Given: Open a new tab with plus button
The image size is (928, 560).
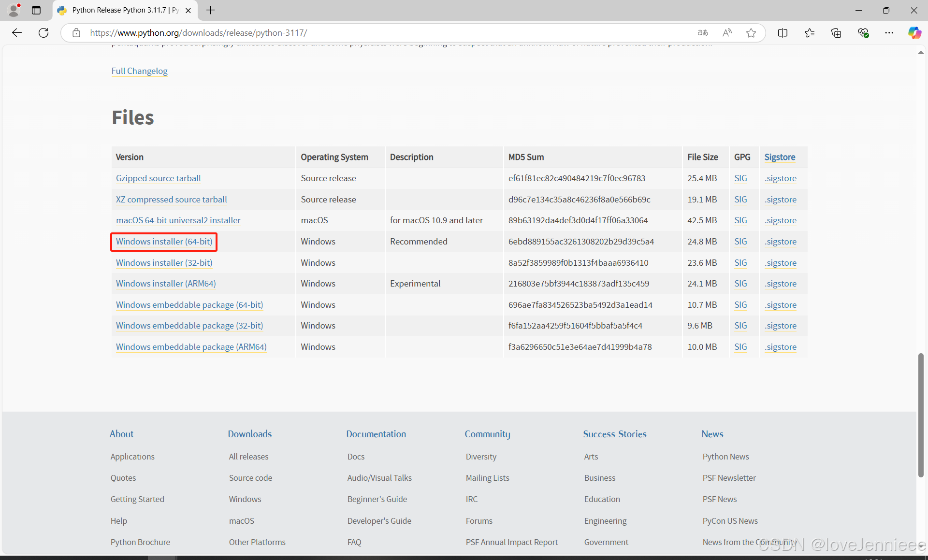Looking at the screenshot, I should pos(211,10).
